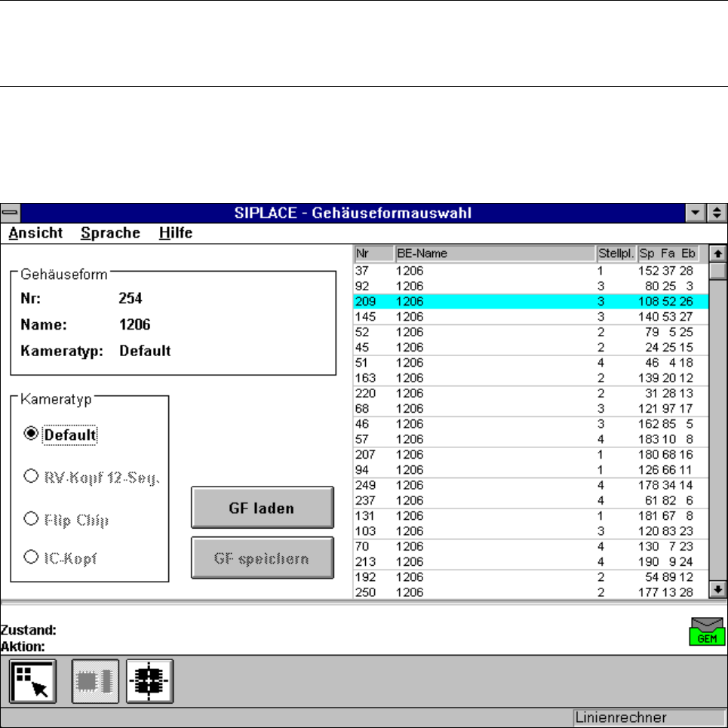Viewport: 728px width, 728px height.
Task: Click the list scrollbar thumb
Action: tap(717, 271)
